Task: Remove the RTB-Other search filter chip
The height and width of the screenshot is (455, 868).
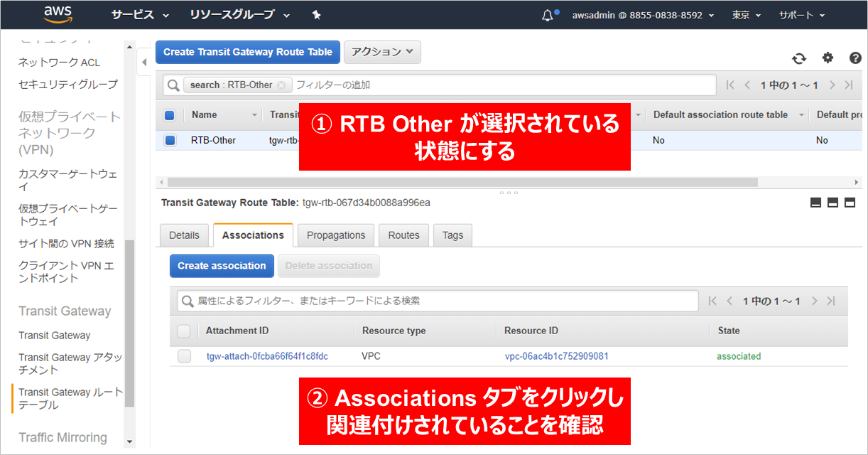Action: (281, 85)
